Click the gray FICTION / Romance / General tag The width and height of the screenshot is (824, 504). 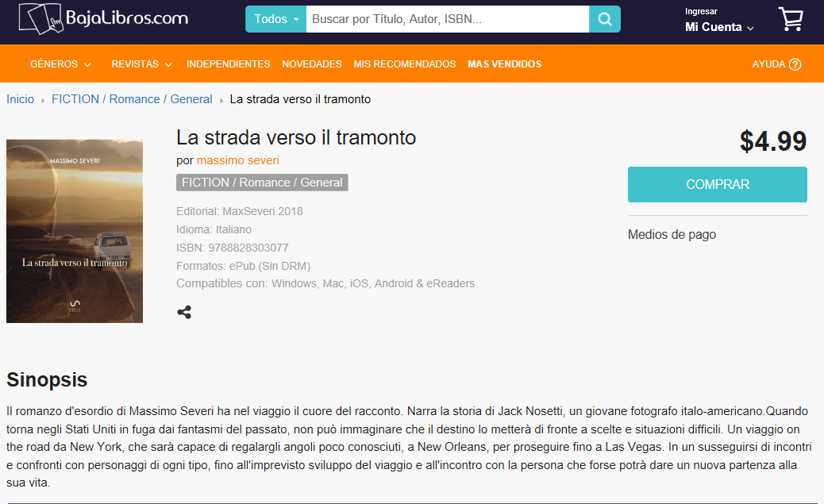coord(262,183)
